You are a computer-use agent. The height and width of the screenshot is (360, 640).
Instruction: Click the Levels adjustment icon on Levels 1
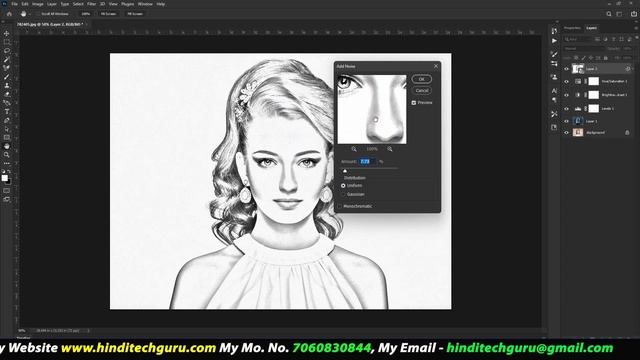pos(578,109)
